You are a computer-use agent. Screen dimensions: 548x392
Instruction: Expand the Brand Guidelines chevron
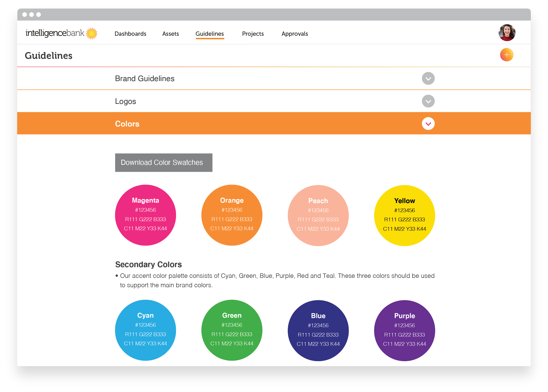(428, 78)
